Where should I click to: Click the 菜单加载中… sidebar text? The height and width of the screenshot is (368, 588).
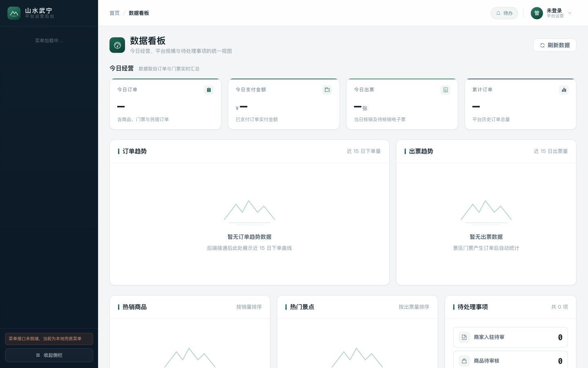49,40
